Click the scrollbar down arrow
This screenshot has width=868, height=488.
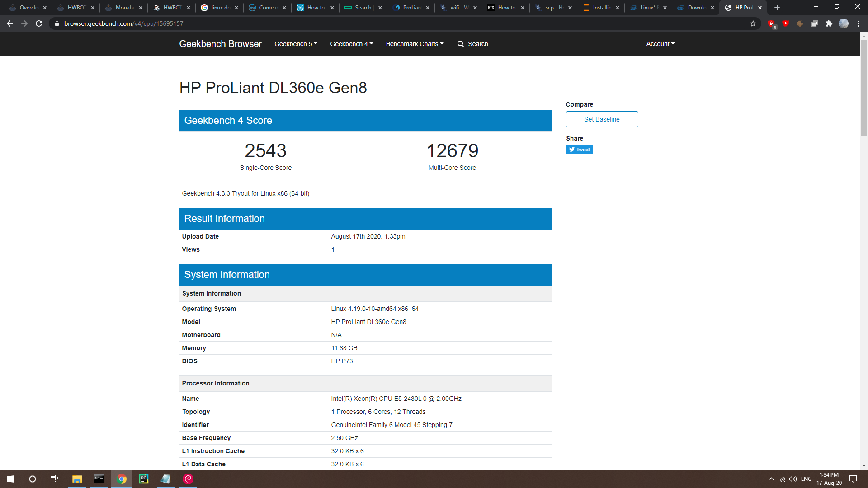click(864, 466)
